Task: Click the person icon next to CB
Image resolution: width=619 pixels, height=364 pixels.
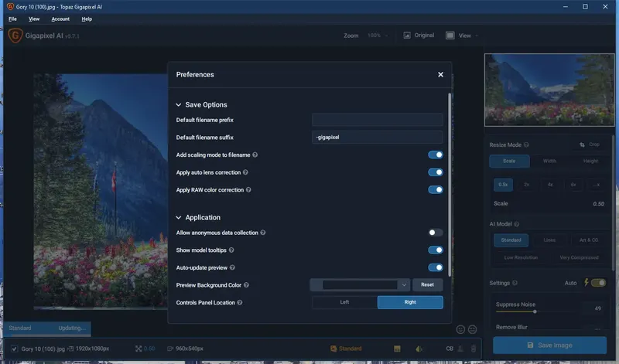Action: (460, 349)
